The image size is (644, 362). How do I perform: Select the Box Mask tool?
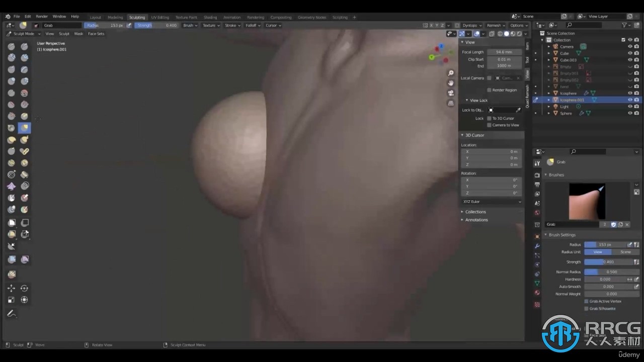tap(11, 222)
